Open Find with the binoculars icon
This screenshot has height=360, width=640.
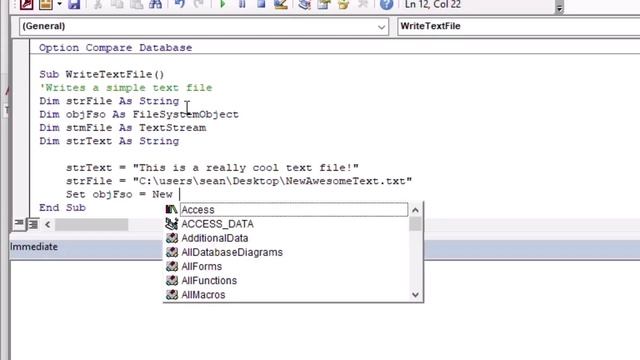tap(156, 4)
